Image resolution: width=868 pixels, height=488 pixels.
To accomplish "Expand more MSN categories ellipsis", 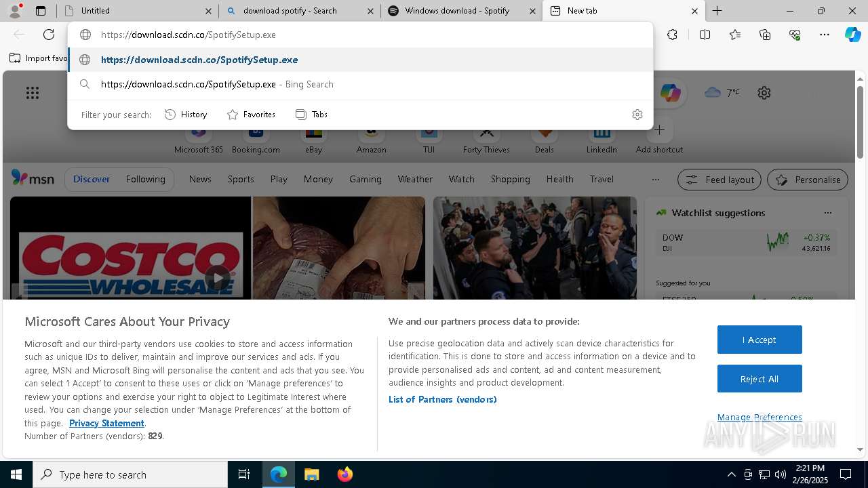I will pyautogui.click(x=655, y=179).
